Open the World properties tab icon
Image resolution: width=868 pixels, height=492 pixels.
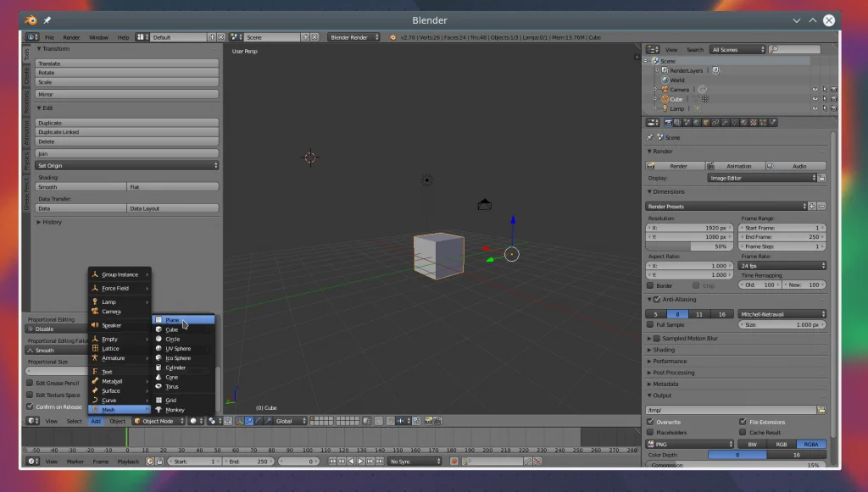[696, 123]
